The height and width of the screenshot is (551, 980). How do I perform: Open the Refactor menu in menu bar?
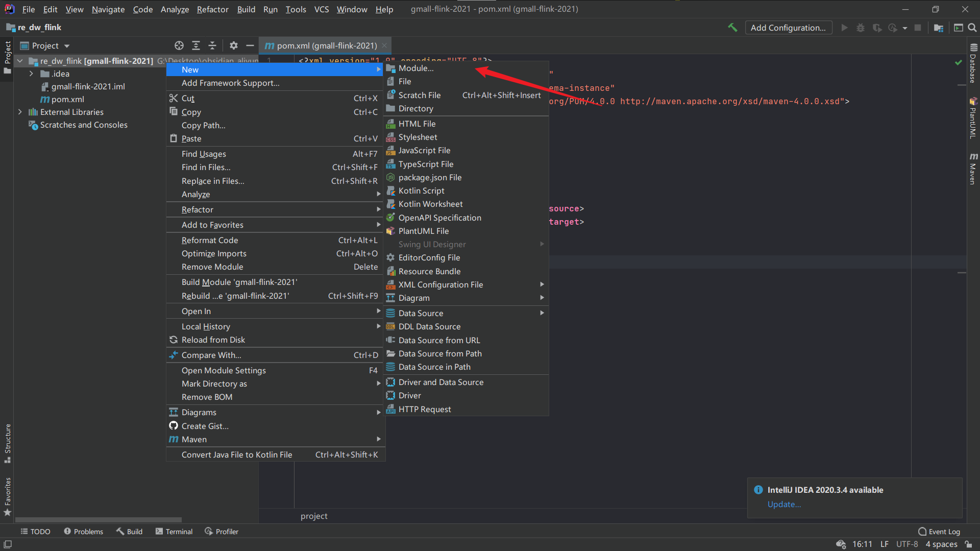tap(212, 9)
